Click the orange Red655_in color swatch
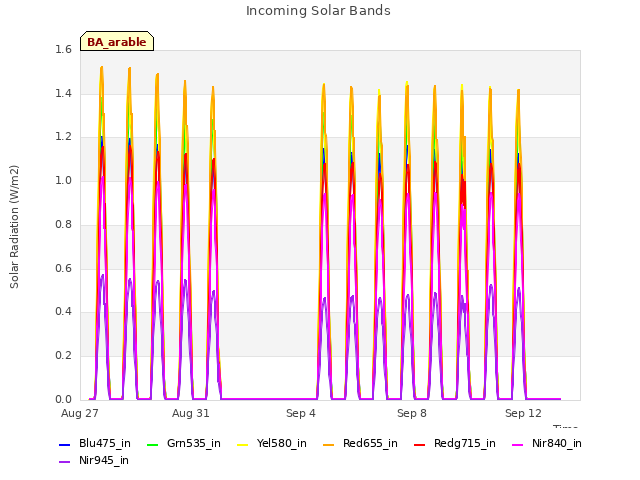Image resolution: width=640 pixels, height=480 pixels. click(x=328, y=444)
